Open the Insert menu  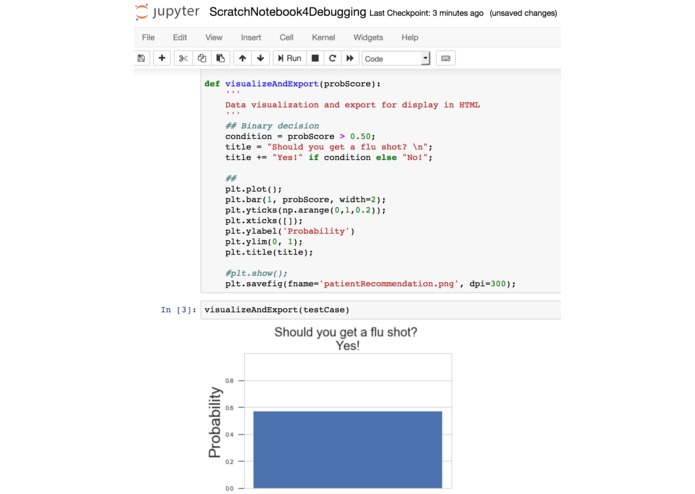click(251, 38)
